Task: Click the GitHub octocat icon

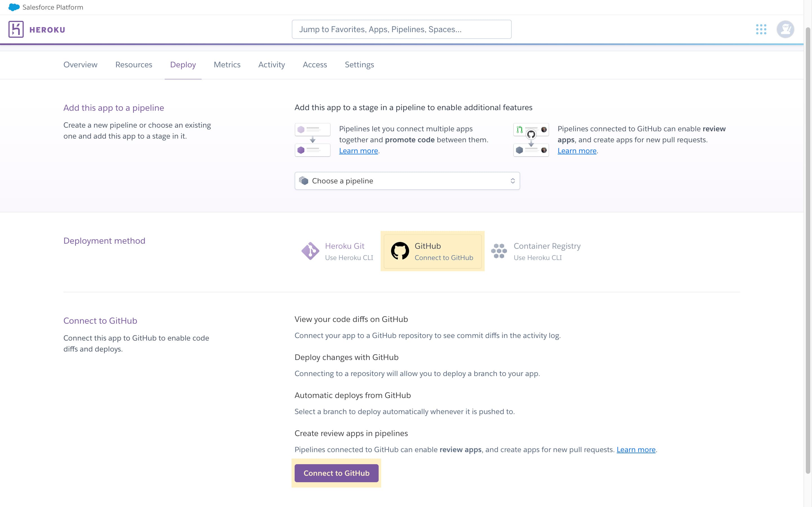Action: tap(400, 251)
